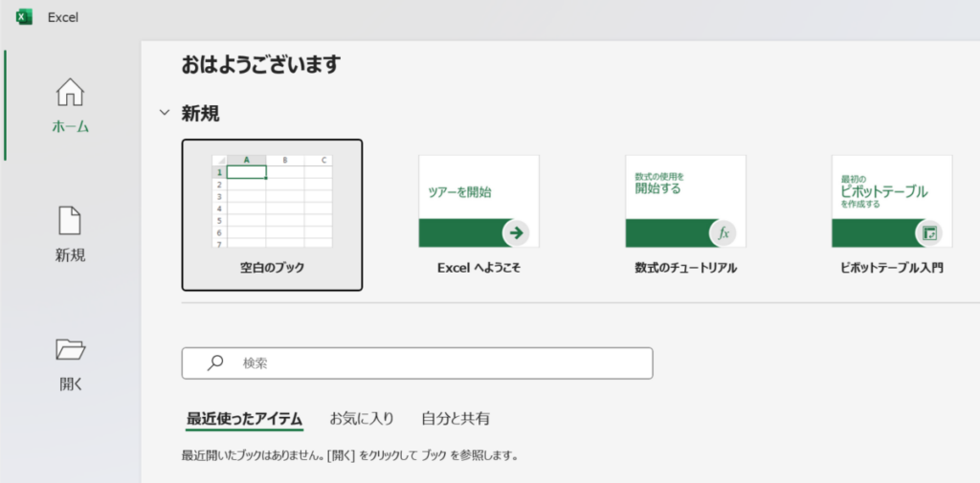
Task: Click the fx icon on the formula tutorial
Action: [724, 232]
